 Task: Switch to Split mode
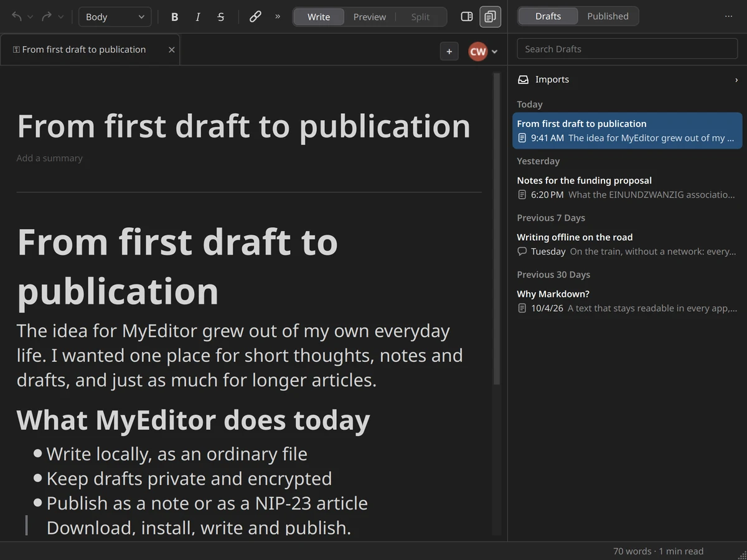420,17
